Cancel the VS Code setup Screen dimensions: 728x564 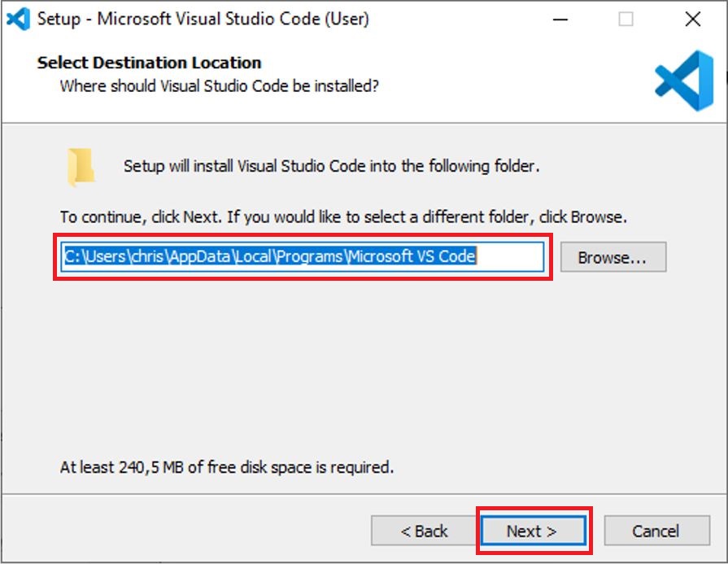[x=656, y=531]
